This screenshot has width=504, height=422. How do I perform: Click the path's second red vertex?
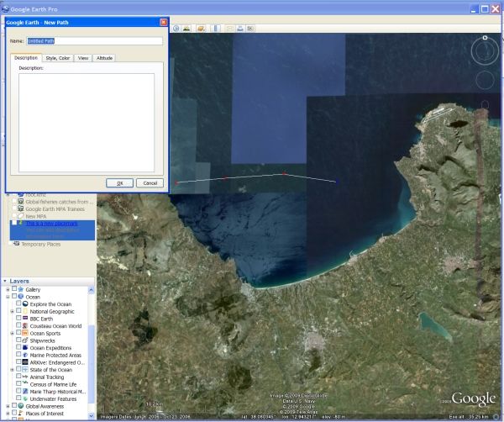click(x=226, y=177)
